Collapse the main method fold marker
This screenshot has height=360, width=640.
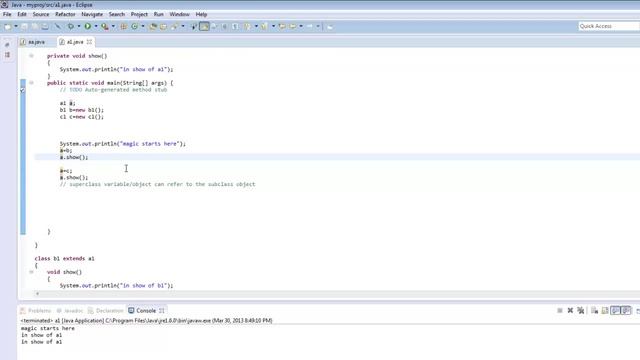click(31, 83)
